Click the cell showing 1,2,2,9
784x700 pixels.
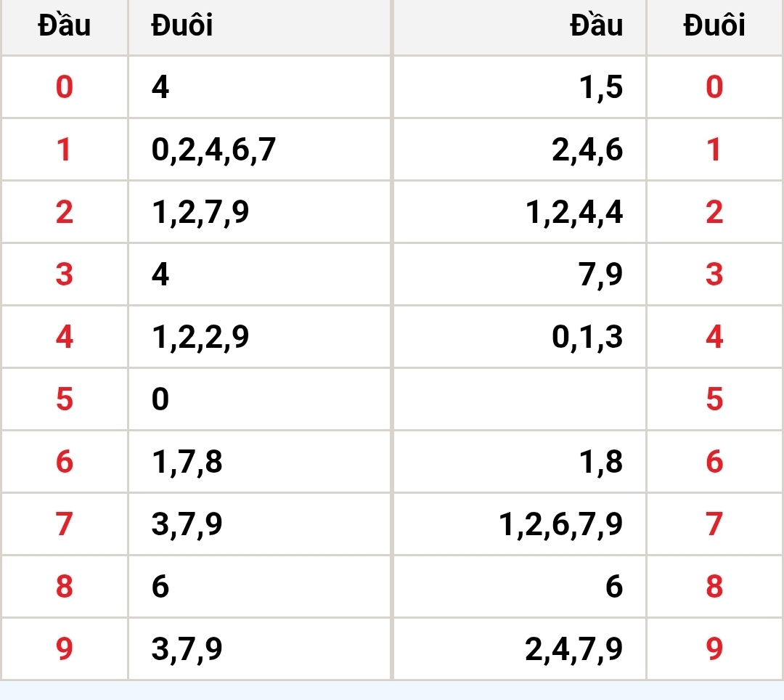[x=259, y=336]
